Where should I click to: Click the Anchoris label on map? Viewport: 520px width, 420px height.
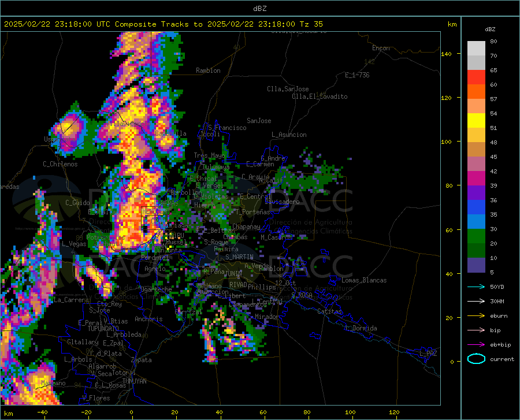[x=148, y=319]
